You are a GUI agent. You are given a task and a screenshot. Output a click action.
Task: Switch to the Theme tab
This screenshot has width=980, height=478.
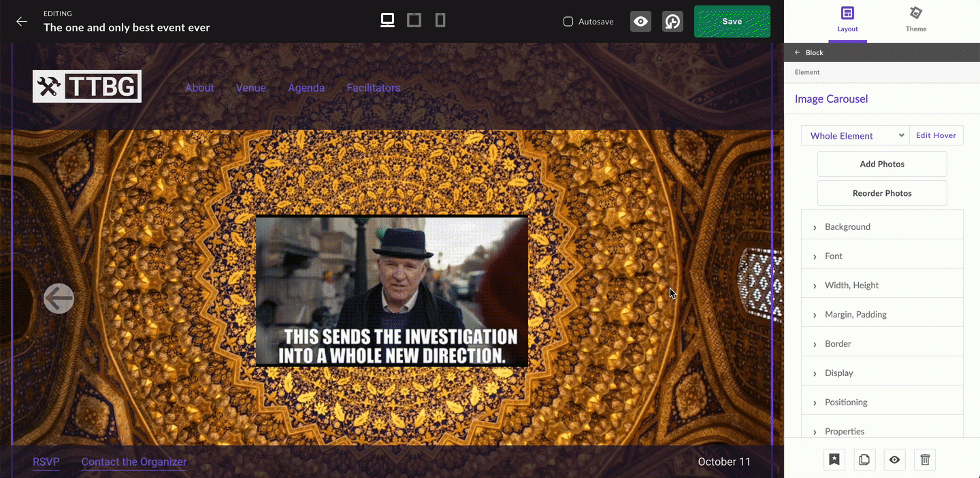[x=916, y=20]
